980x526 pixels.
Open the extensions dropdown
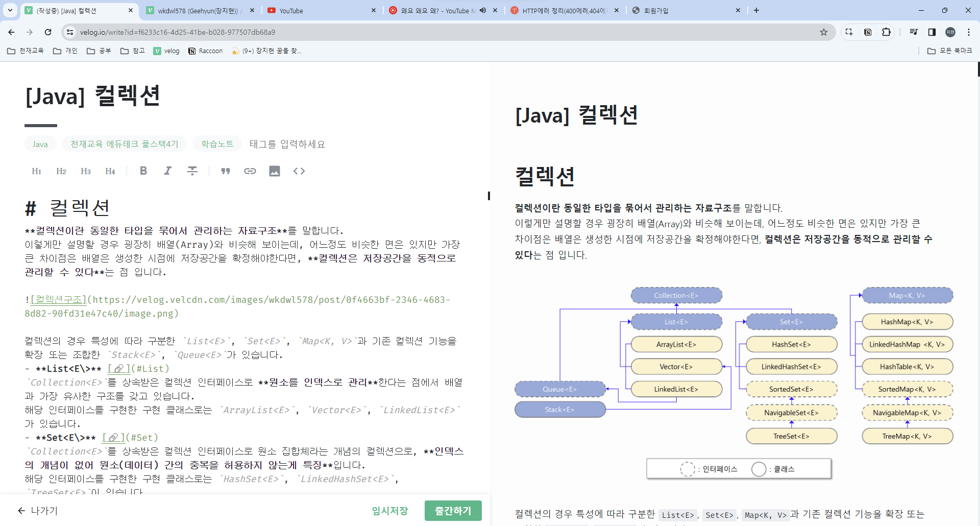coord(887,32)
